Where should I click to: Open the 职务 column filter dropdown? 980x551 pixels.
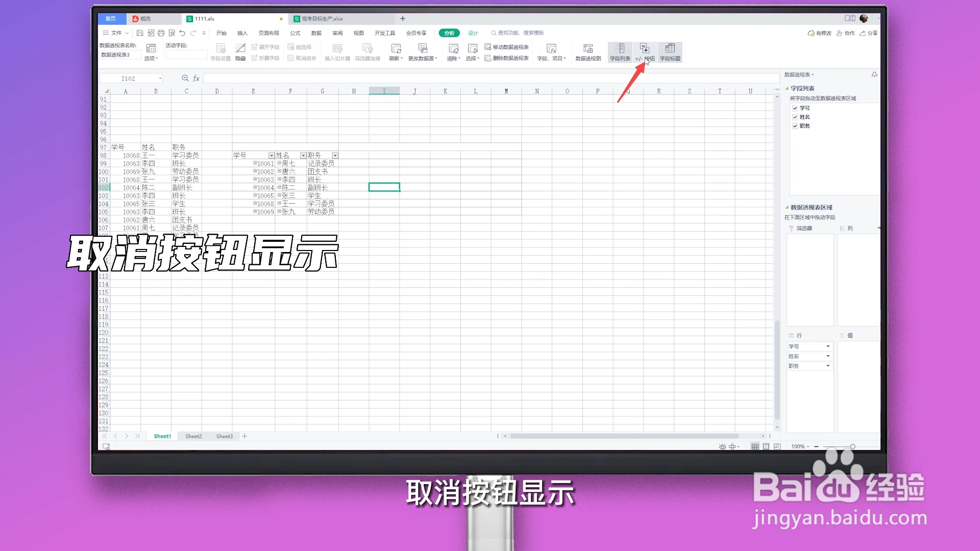pyautogui.click(x=335, y=155)
